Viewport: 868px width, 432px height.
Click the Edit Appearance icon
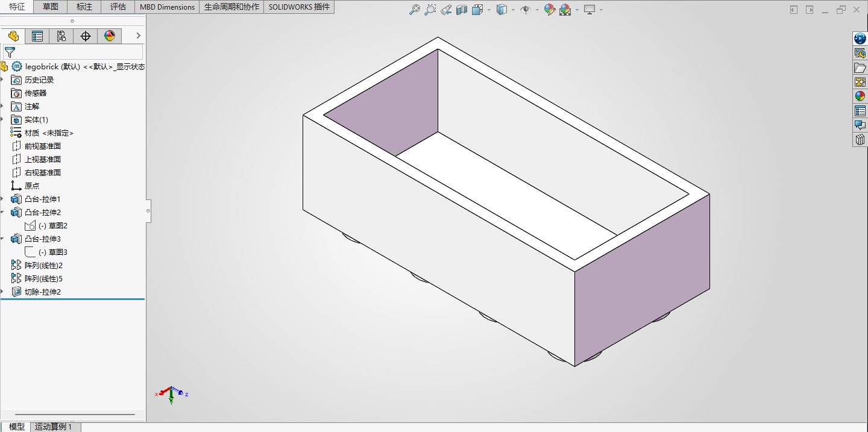pos(549,10)
